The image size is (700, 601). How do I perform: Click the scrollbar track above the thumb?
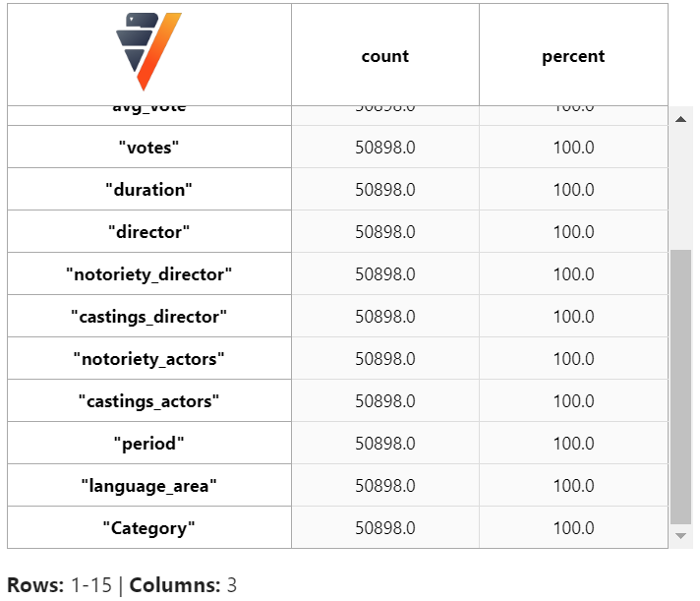coord(680,189)
